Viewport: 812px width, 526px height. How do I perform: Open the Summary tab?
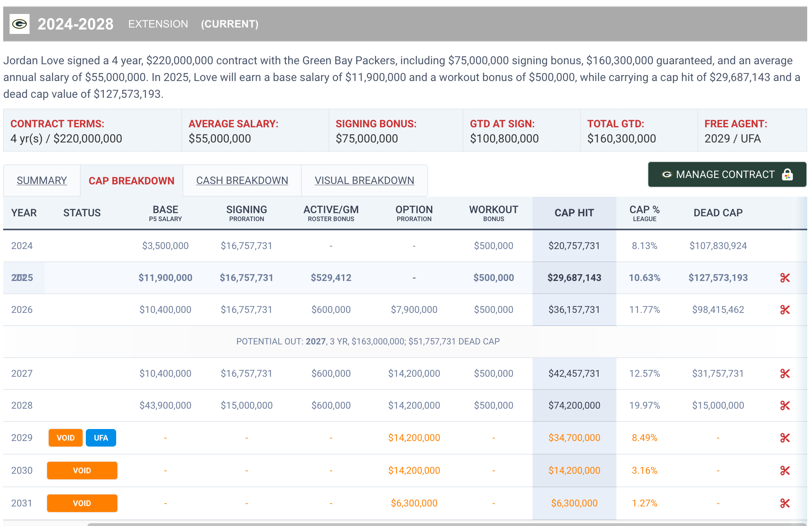coord(42,180)
